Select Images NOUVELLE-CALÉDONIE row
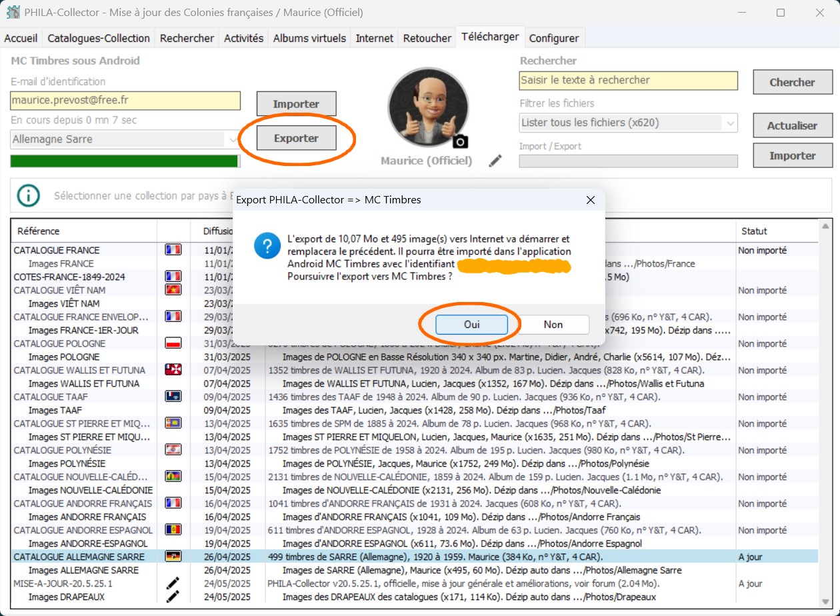The image size is (840, 616). point(415,490)
